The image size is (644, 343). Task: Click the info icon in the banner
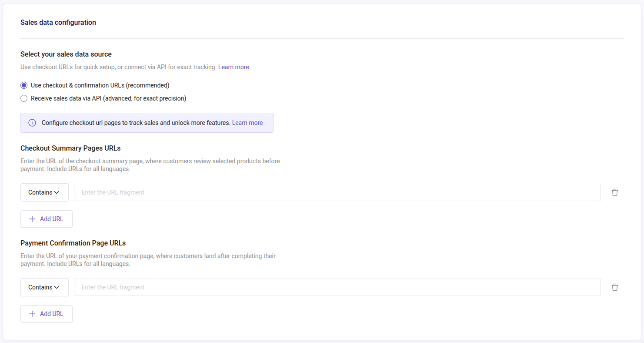(x=32, y=123)
